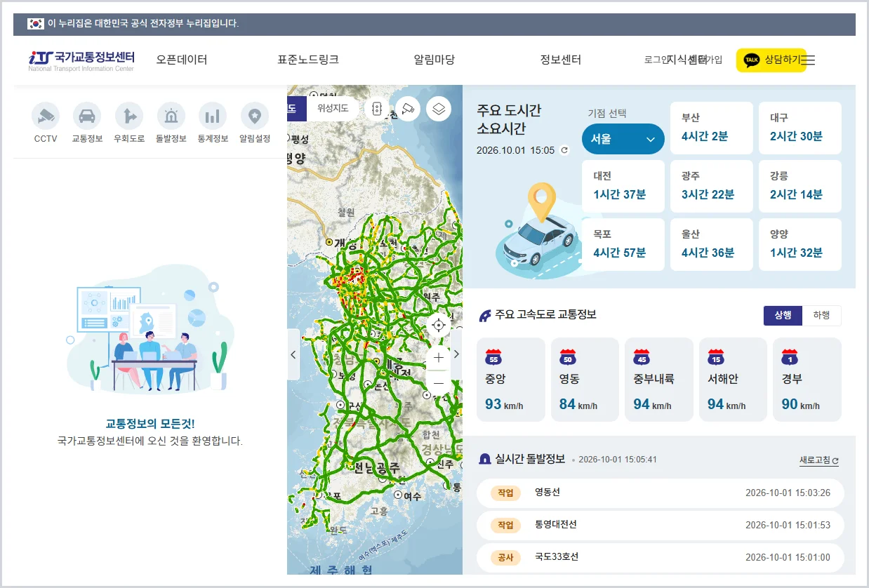
Task: Toggle the CCTV camera layer on map
Action: 408,109
